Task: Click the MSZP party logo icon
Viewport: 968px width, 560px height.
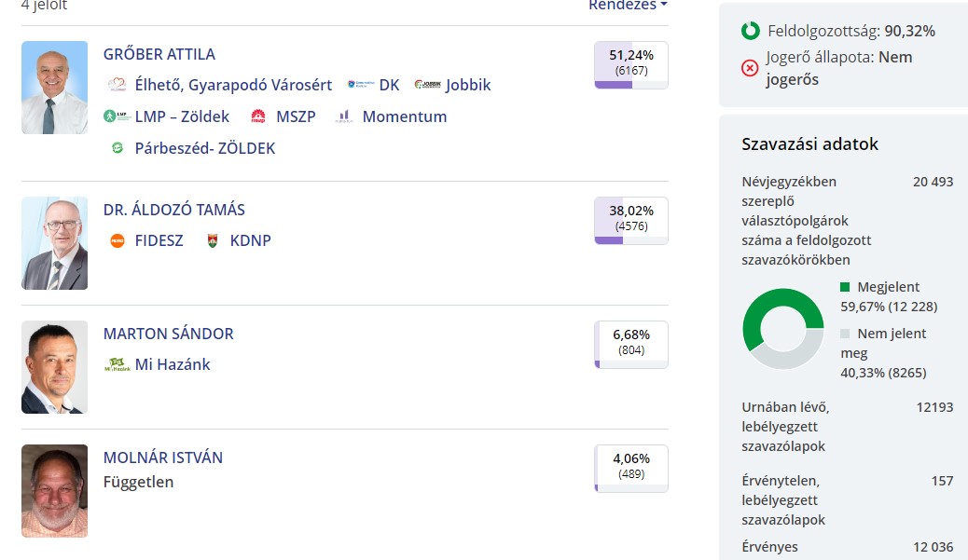Action: [x=258, y=117]
